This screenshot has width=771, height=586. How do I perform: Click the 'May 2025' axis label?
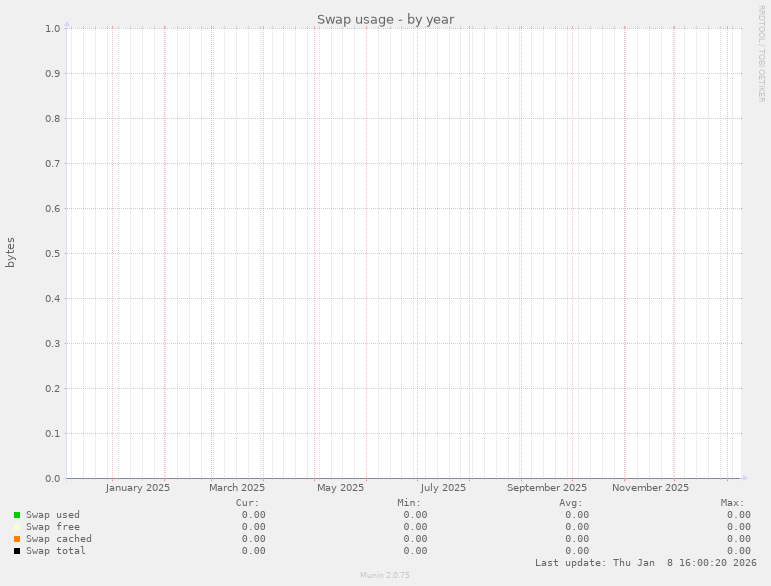pyautogui.click(x=340, y=488)
